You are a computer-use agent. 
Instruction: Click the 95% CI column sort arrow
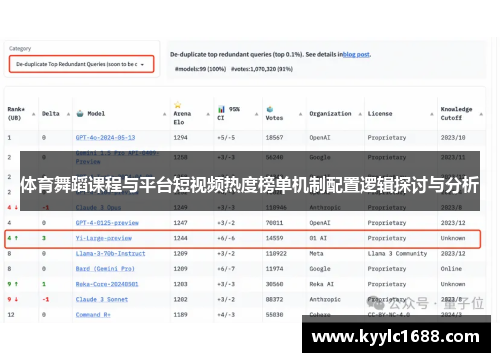coord(256,114)
